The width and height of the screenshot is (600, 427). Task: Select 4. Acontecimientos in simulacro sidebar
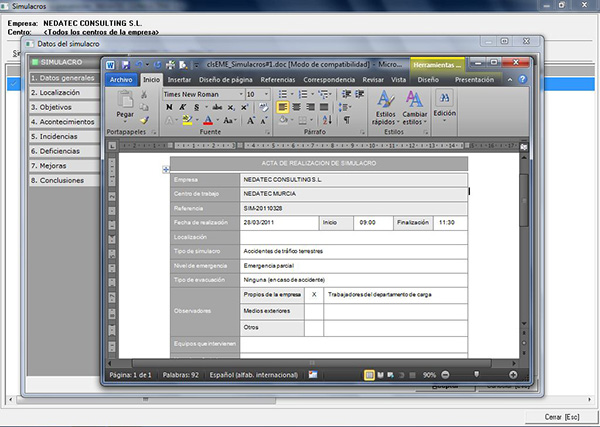coord(64,122)
